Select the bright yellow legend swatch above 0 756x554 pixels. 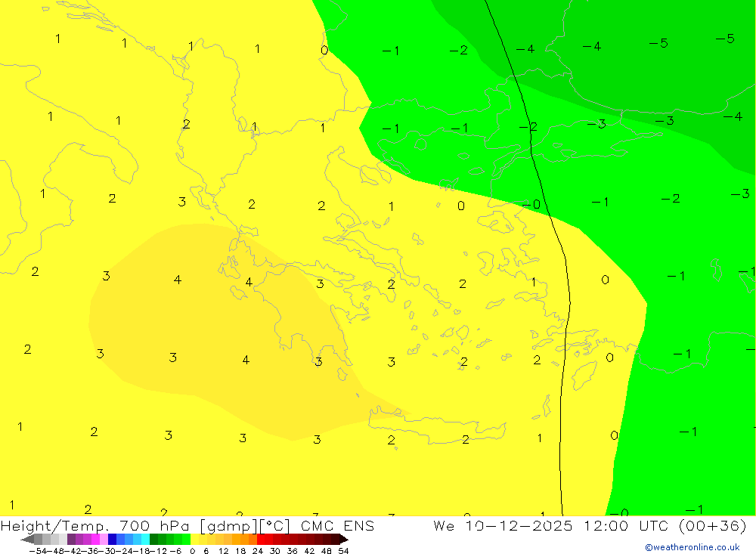pyautogui.click(x=195, y=539)
